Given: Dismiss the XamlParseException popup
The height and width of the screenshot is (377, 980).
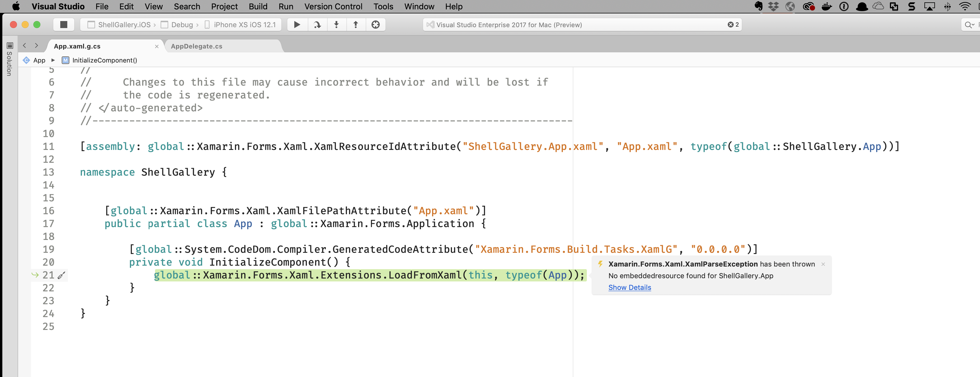Looking at the screenshot, I should tap(823, 264).
